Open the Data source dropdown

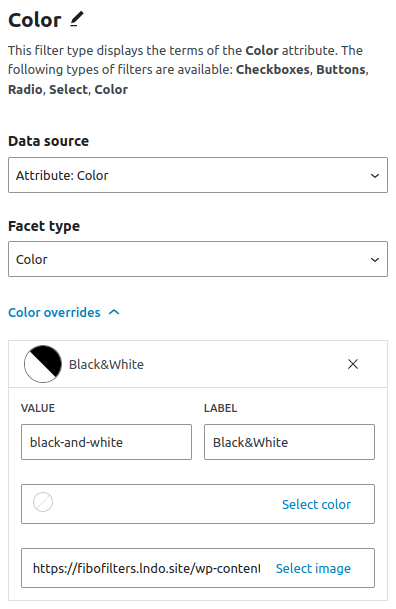click(198, 175)
